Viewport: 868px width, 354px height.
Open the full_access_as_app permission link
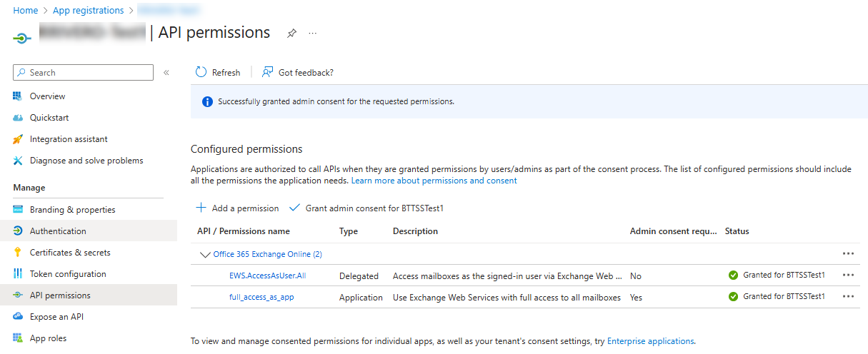pyautogui.click(x=261, y=297)
